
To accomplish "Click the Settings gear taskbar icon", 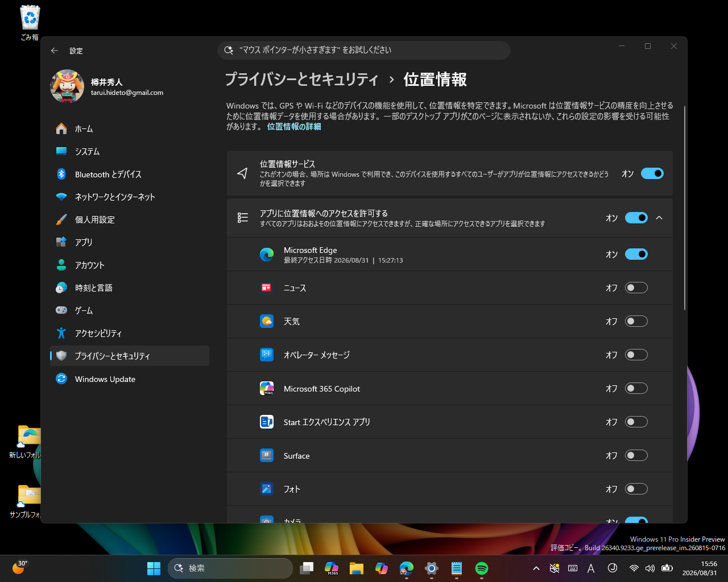I will 432,568.
